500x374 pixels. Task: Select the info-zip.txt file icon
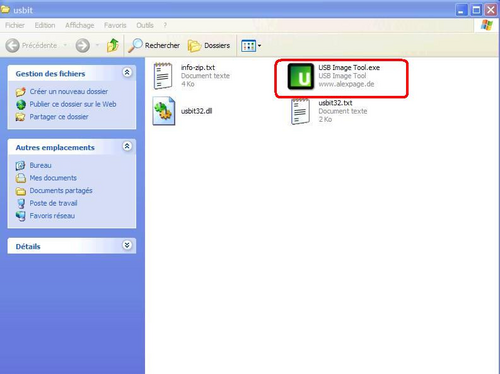163,76
